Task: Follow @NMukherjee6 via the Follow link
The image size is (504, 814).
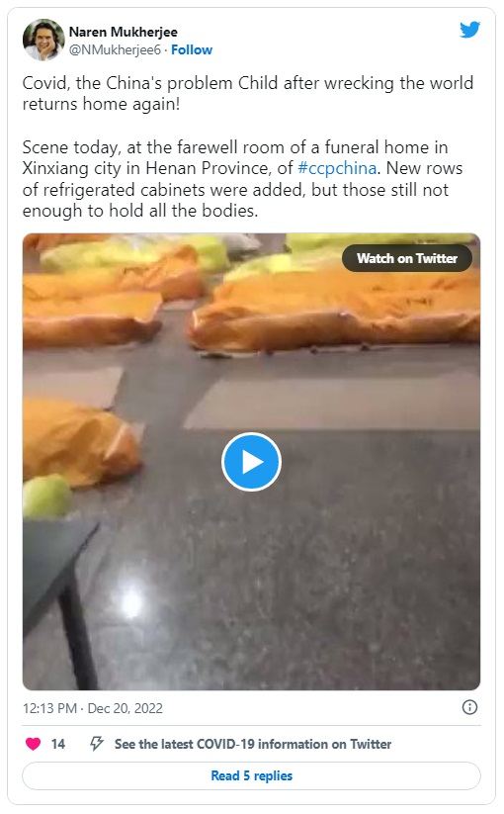Action: tap(192, 49)
